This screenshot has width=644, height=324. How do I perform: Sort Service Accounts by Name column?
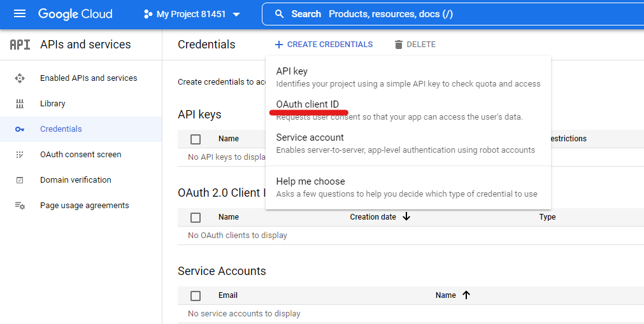[446, 295]
